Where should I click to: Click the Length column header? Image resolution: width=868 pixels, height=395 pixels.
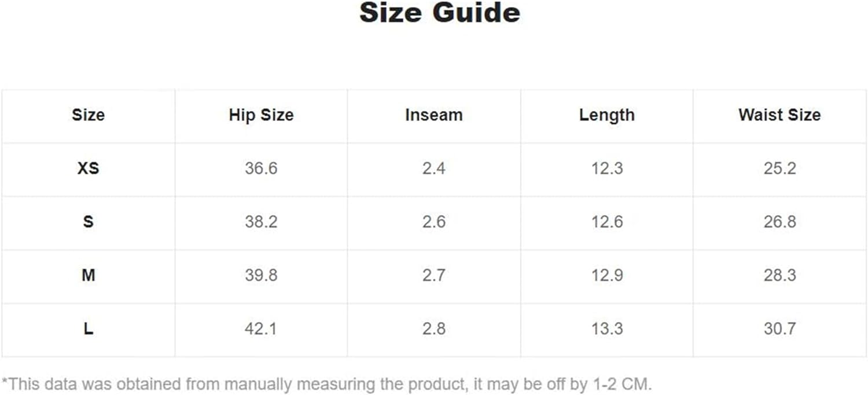click(607, 115)
